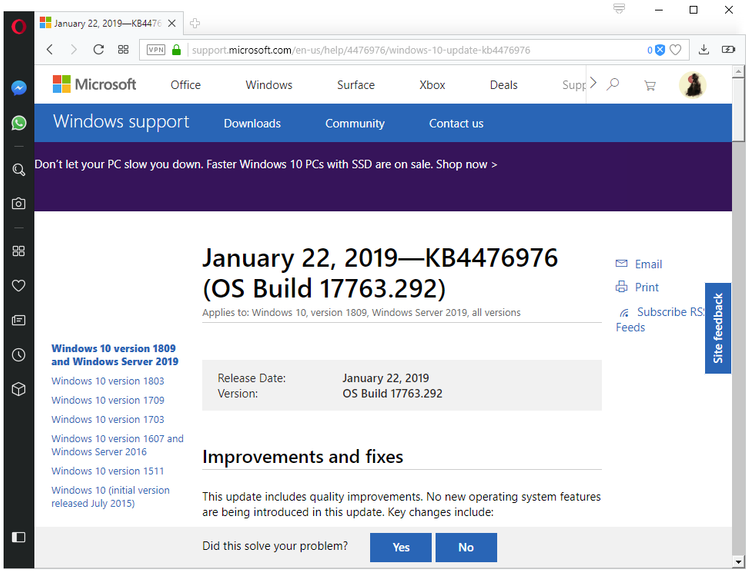Screen dimensions: 750x574
Task: Open the Contact us link
Action: (456, 123)
